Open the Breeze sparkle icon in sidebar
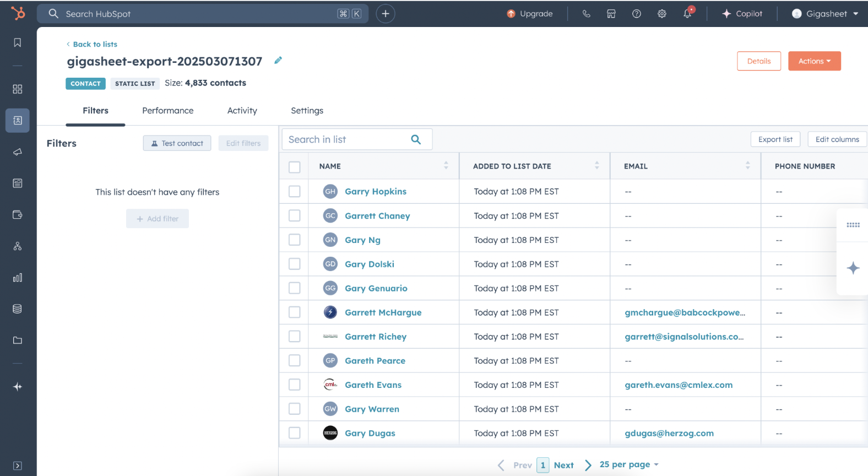 tap(18, 387)
